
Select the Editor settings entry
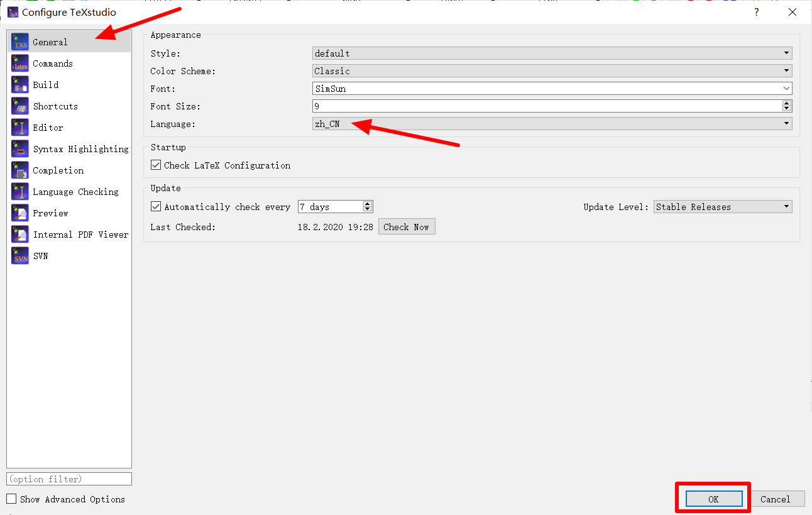coord(69,128)
